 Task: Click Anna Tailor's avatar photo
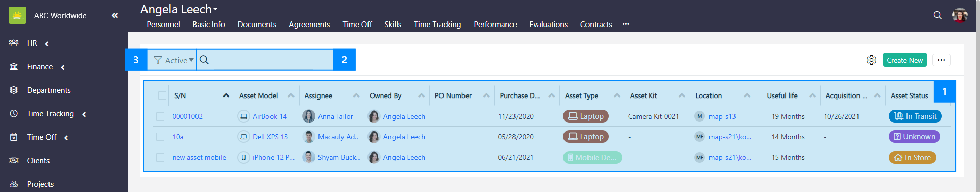pyautogui.click(x=309, y=116)
